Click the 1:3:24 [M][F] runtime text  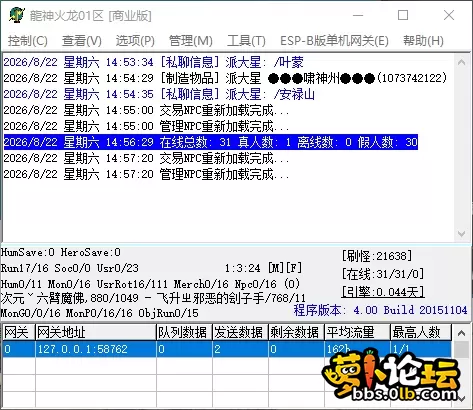(263, 268)
